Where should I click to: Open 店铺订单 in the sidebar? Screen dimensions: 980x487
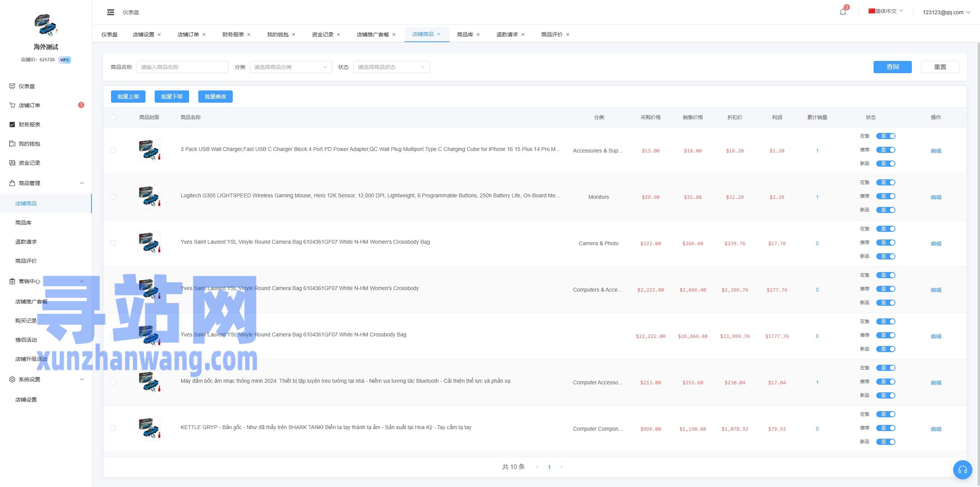pos(46,105)
